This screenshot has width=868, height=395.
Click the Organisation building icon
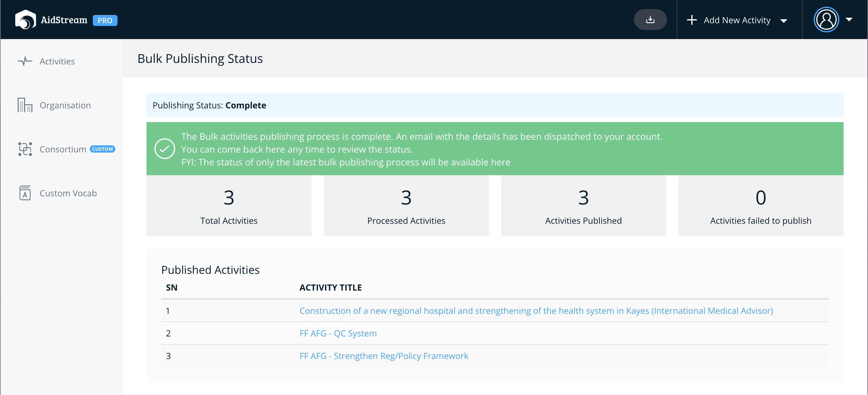[25, 105]
